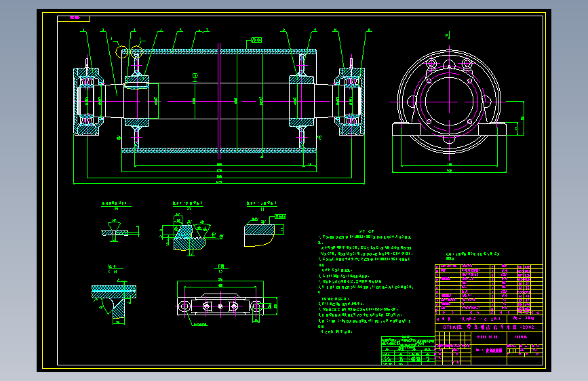The image size is (588, 381).
Task: Select the circular end view of the pulley
Action: tap(449, 102)
